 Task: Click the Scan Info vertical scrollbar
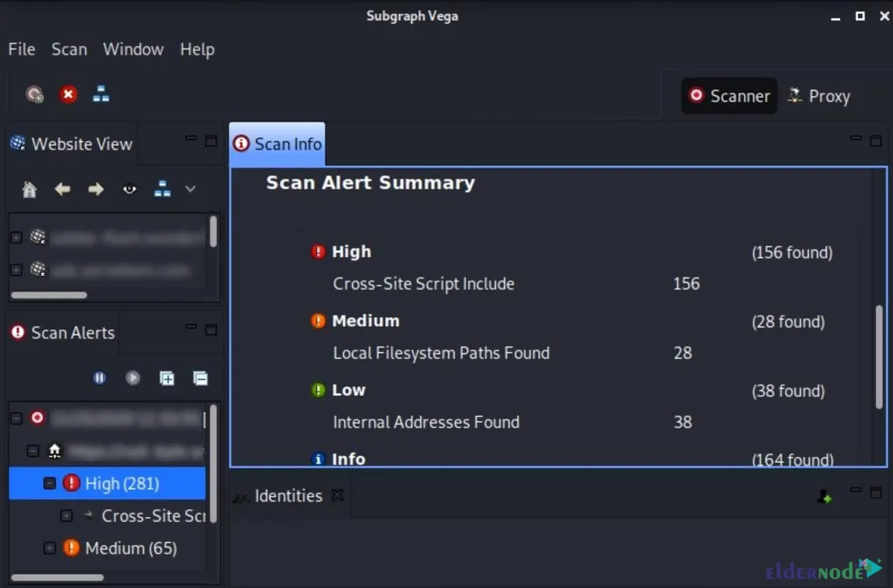click(879, 357)
